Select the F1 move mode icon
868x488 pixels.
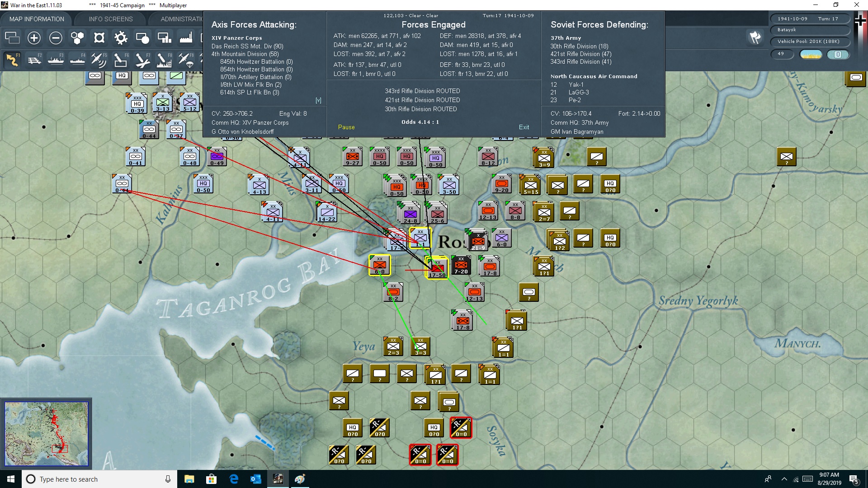coord(12,60)
